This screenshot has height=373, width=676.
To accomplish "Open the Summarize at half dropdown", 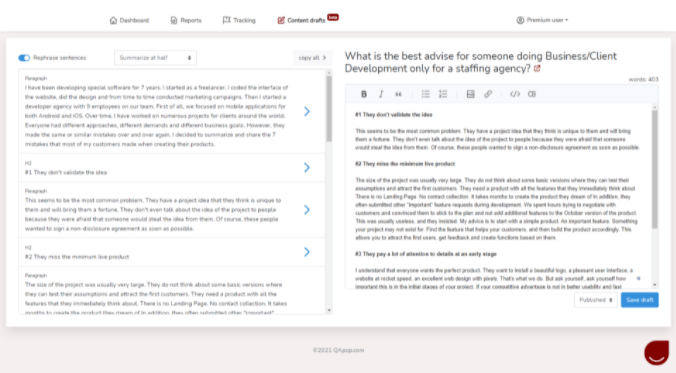I will tap(155, 58).
